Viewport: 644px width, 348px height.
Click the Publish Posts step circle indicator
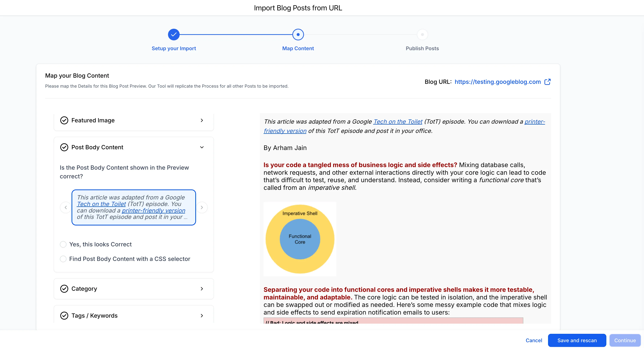tap(422, 34)
